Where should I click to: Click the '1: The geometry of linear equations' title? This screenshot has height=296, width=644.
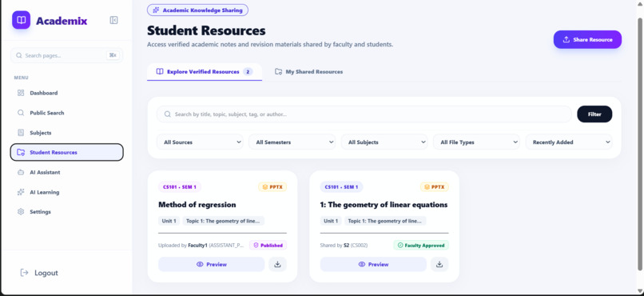pos(384,205)
